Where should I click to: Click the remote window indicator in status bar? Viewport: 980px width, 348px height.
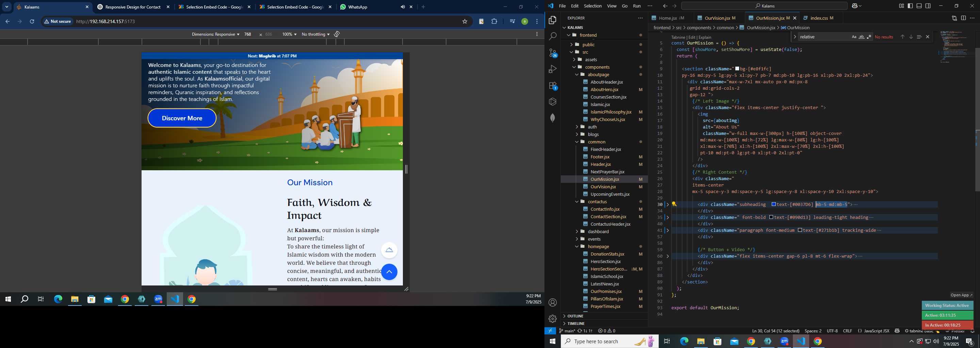click(x=550, y=331)
